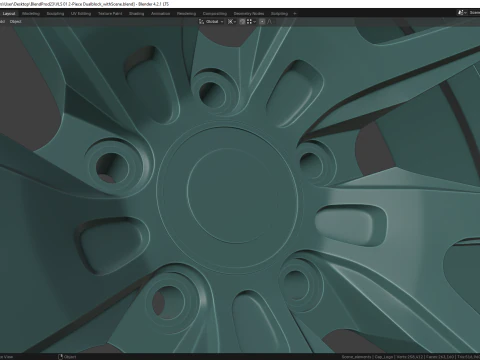Screen dimensions: 480x360
Task: Expand the snapping options dropdown arrow
Action: tap(255, 22)
